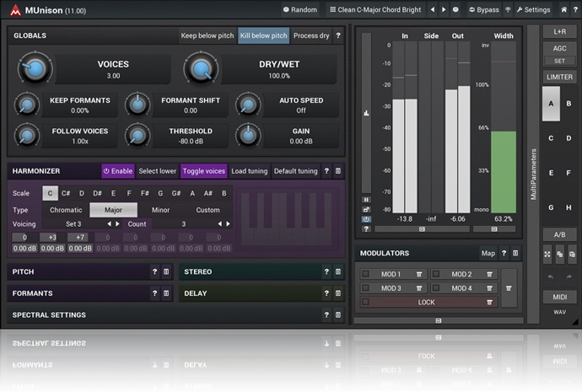Open the Settings menu

coord(531,10)
